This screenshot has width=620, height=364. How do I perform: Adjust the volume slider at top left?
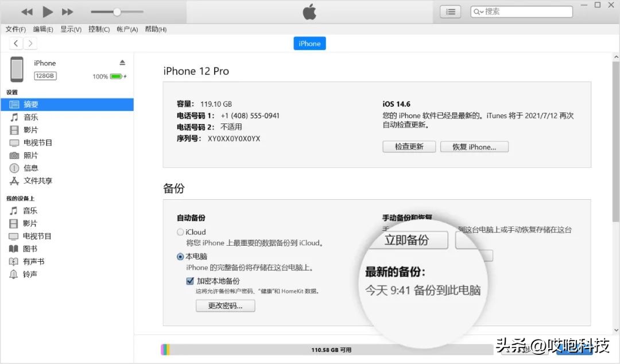pyautogui.click(x=117, y=11)
